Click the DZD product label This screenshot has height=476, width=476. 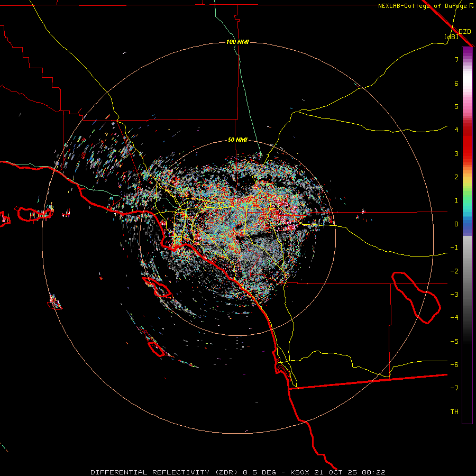[465, 32]
